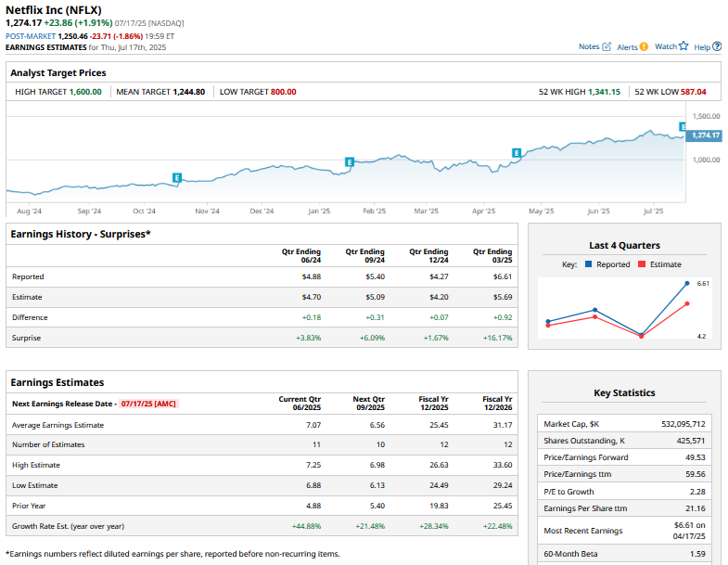Screen dimensions: 728x565
Task: Click the Watch link text
Action: [666, 46]
